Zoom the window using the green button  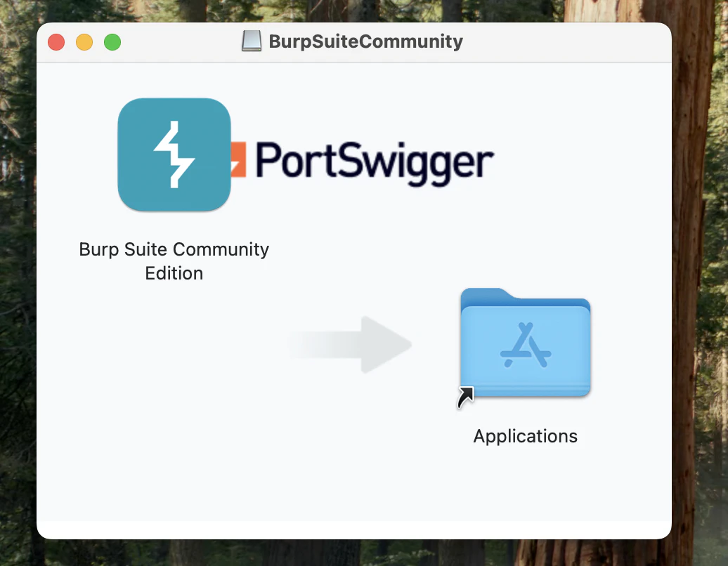(112, 42)
